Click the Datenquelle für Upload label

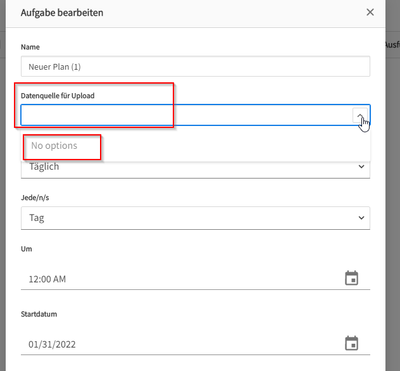tap(58, 96)
